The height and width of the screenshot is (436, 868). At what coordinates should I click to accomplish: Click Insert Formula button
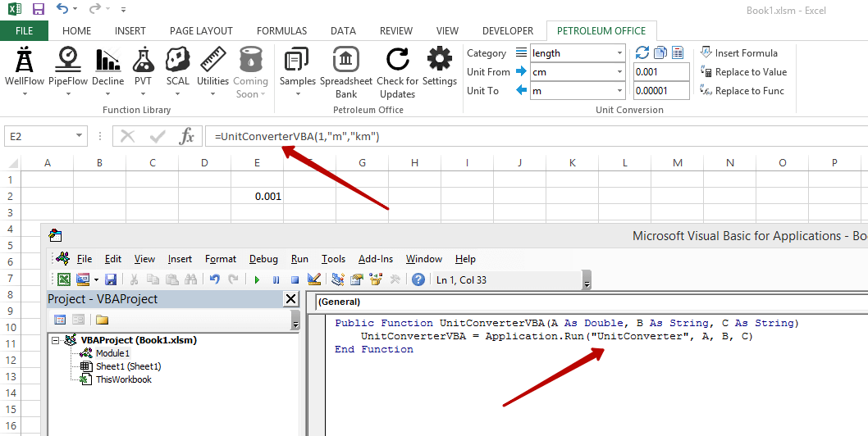(738, 53)
